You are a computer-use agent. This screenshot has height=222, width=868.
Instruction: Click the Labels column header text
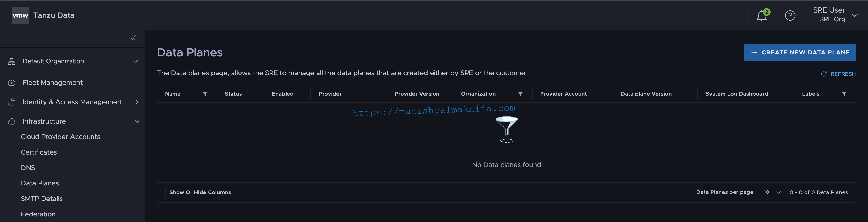(x=810, y=94)
